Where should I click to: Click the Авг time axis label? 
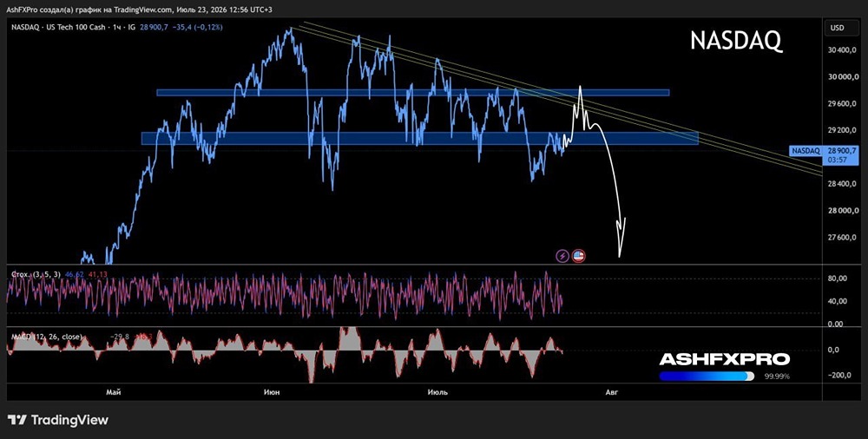click(x=611, y=392)
